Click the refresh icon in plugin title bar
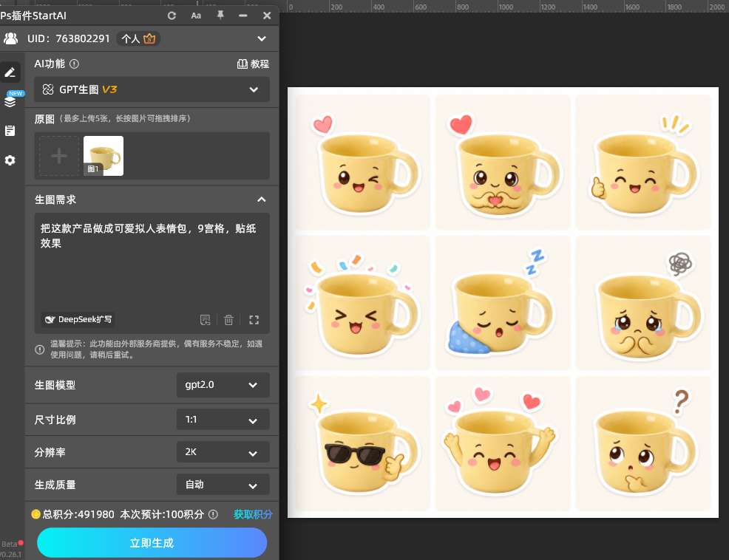Screen dimensions: 729x560 coord(172,16)
